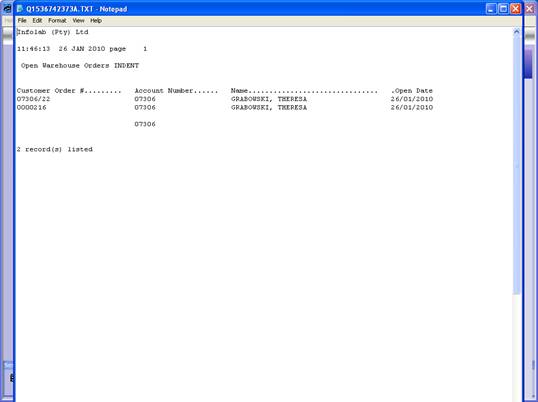Open the Edit menu
Viewport: 538px width, 402px height.
click(x=37, y=21)
